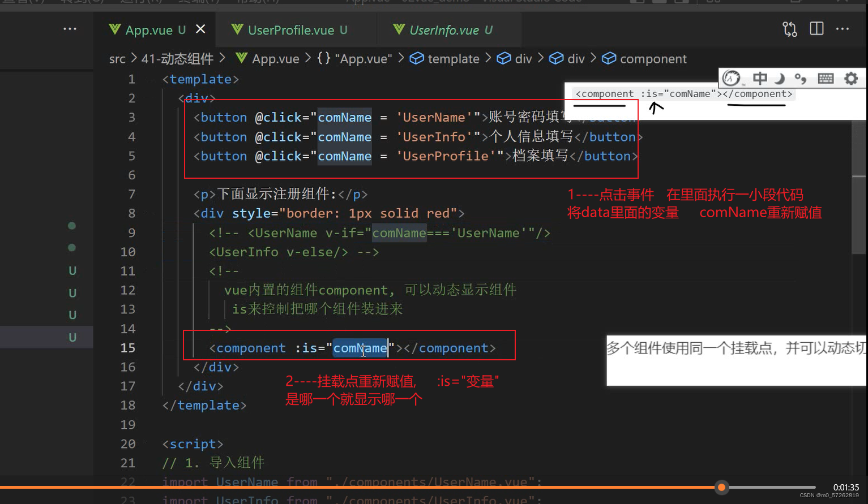868x504 pixels.
Task: Toggle the moon half-width/full-width icon
Action: coord(780,79)
